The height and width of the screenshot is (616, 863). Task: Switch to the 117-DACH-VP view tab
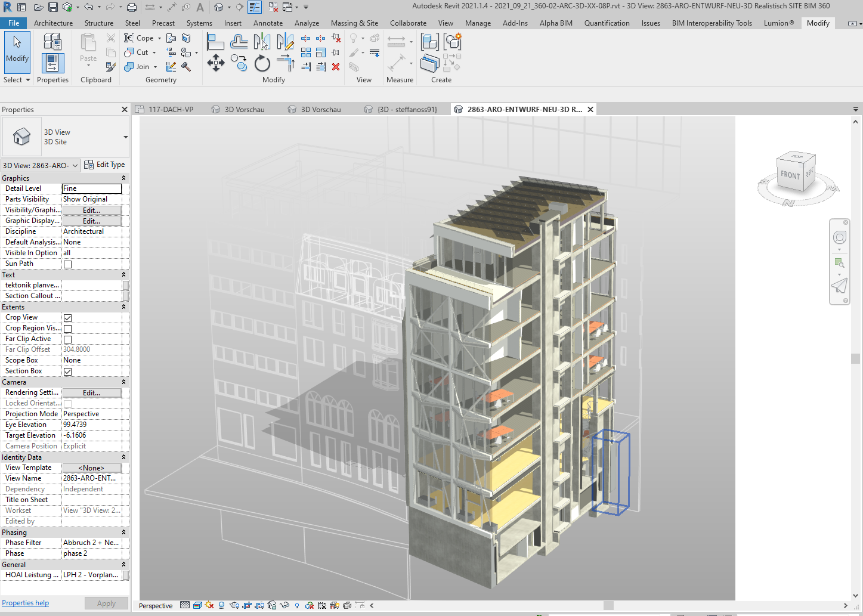pyautogui.click(x=171, y=110)
